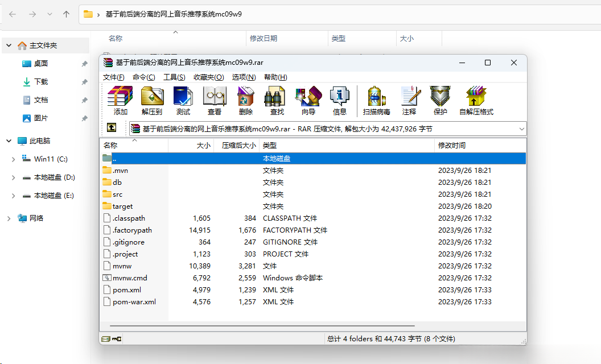Select the src folder row

click(x=313, y=195)
